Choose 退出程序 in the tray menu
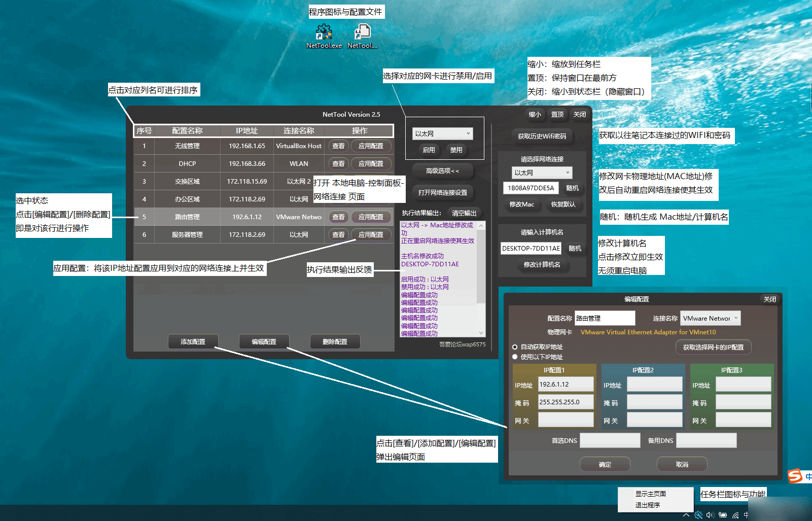 click(x=648, y=505)
